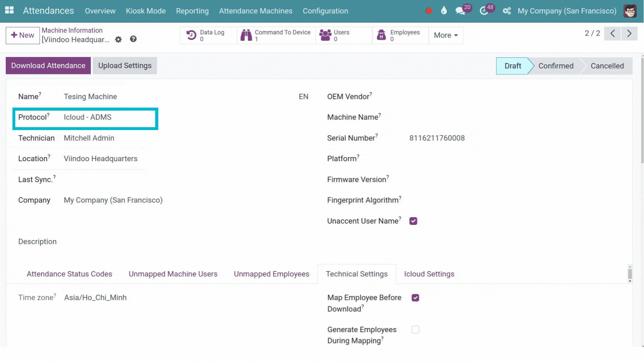Viewport: 644px width, 362px height.
Task: Set record stage to Confirmed
Action: pyautogui.click(x=555, y=66)
